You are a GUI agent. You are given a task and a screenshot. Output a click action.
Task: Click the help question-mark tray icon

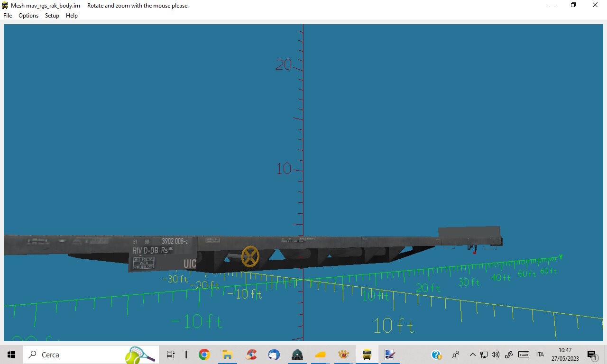436,355
